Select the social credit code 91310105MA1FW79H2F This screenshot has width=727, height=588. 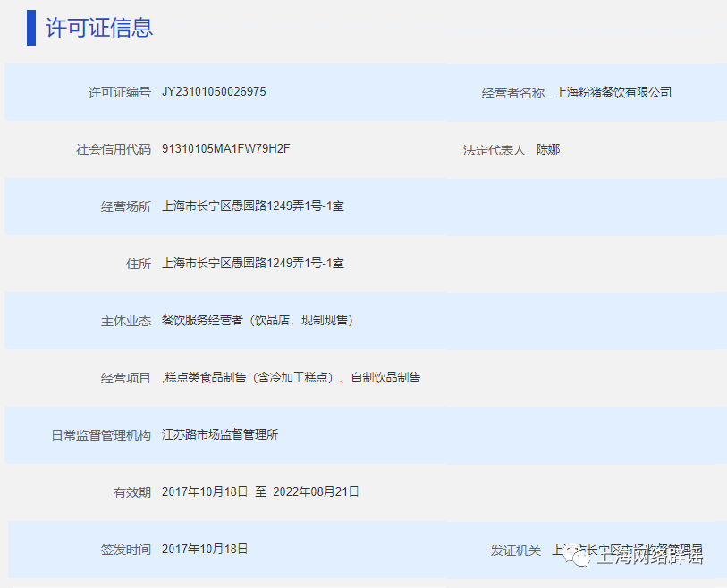(228, 149)
